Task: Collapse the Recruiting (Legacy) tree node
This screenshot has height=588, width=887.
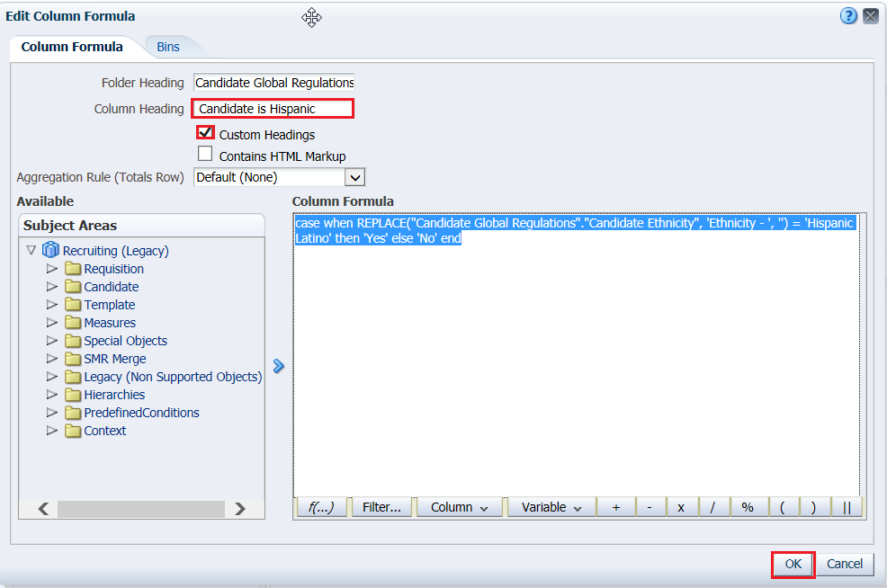Action: point(31,250)
